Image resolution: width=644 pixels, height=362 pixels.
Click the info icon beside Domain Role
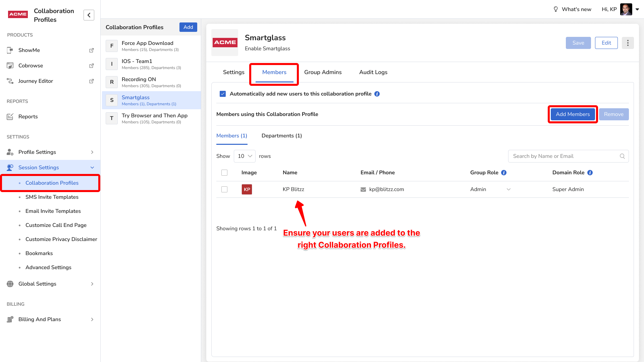[x=590, y=173]
